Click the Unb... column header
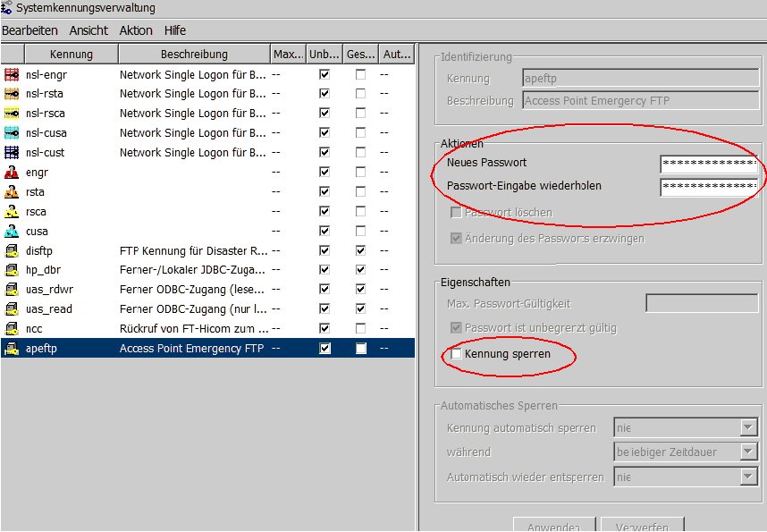The width and height of the screenshot is (767, 532). point(324,55)
